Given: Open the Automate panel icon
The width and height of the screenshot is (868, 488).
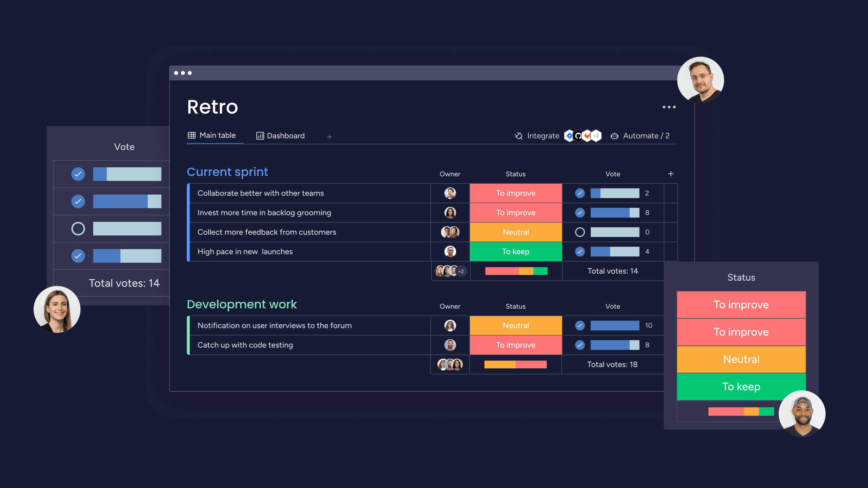Looking at the screenshot, I should click(614, 136).
